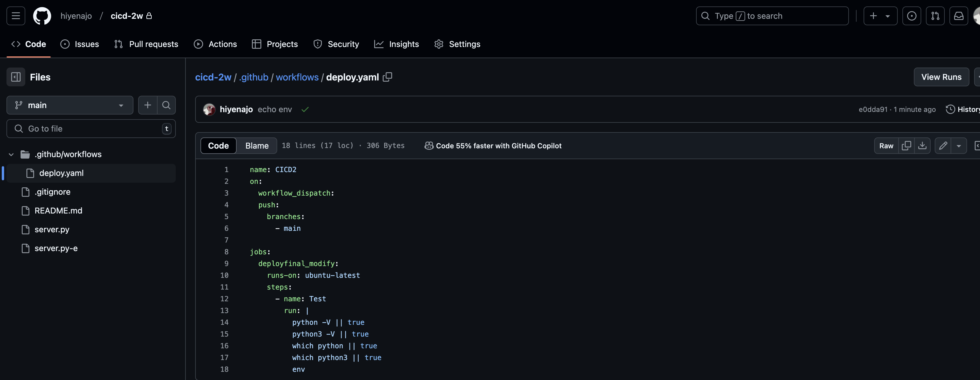Open the Projects tab
The width and height of the screenshot is (980, 380).
tap(275, 44)
